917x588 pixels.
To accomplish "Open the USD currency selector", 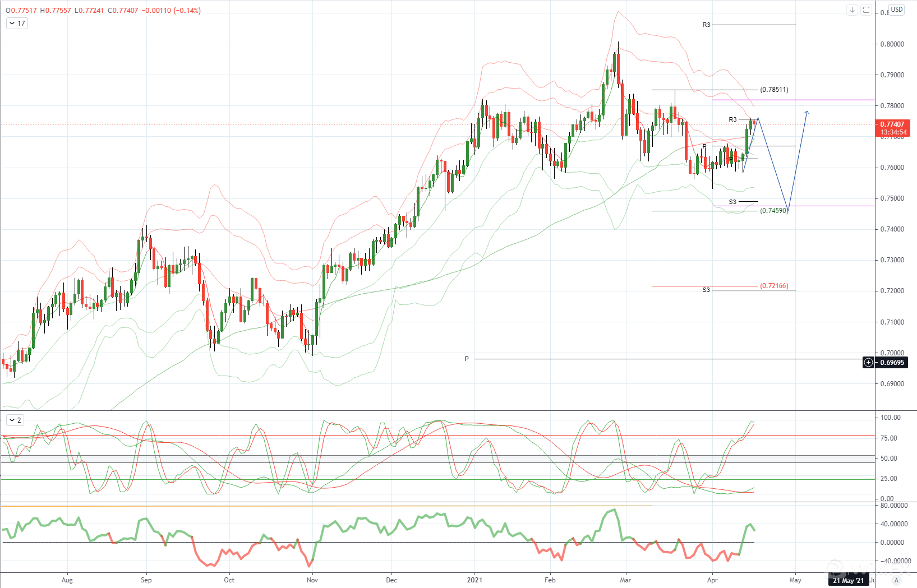I will 897,10.
